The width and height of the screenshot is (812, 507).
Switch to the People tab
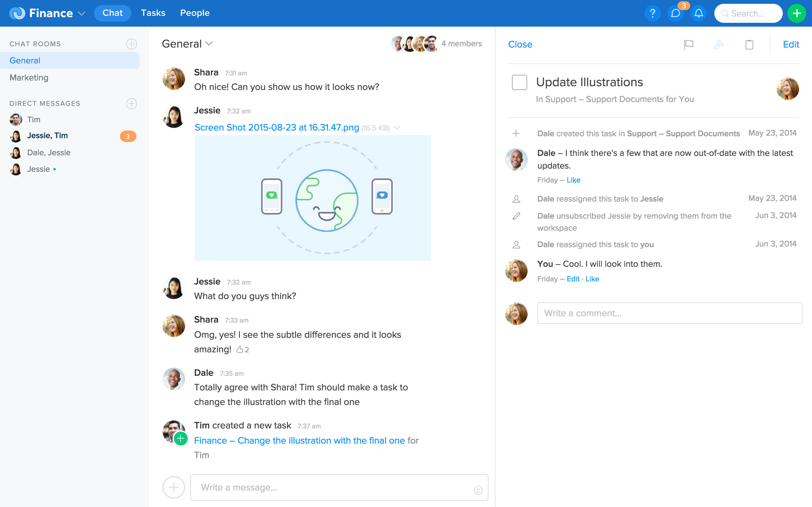coord(195,13)
